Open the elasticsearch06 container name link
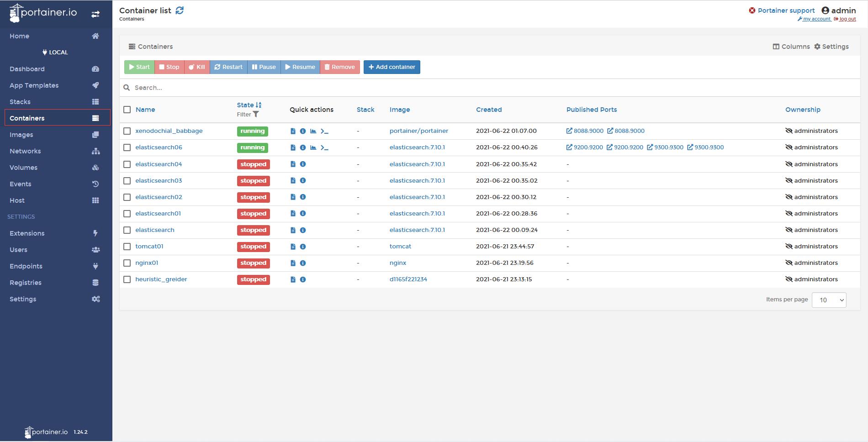 click(x=159, y=147)
